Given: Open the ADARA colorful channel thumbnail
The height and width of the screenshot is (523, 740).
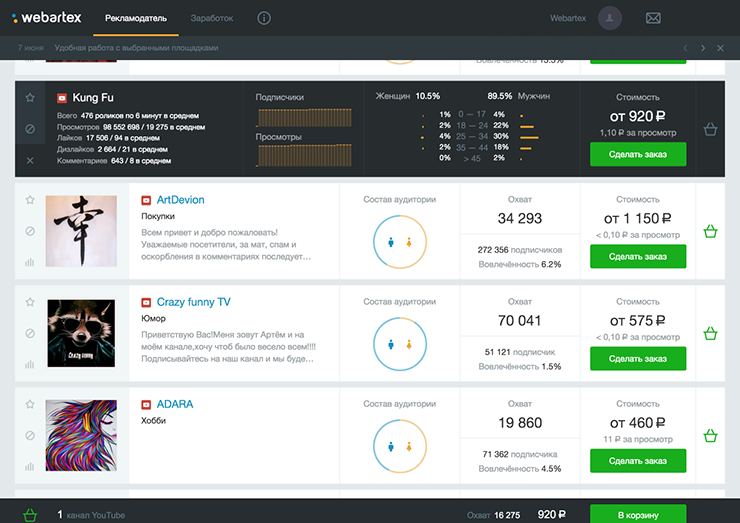Looking at the screenshot, I should point(75,435).
